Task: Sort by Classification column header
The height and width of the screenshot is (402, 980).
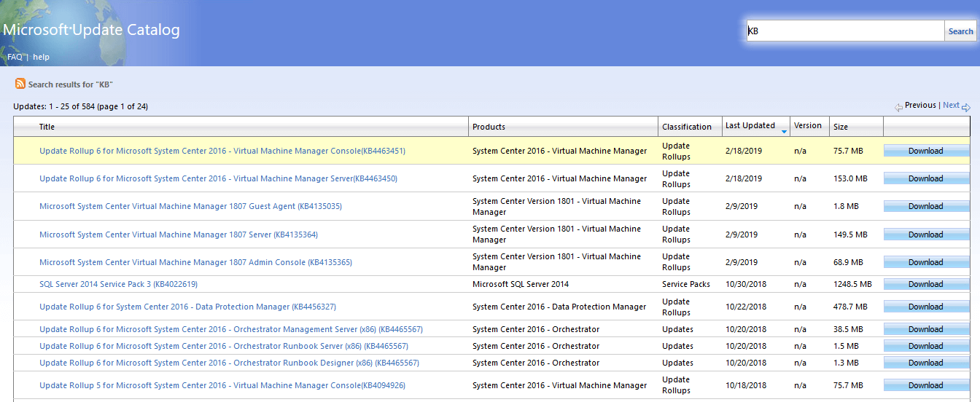Action: 686,127
